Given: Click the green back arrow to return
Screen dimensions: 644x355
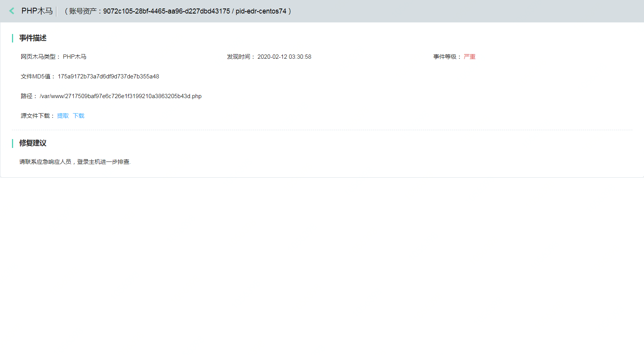Looking at the screenshot, I should pyautogui.click(x=12, y=11).
